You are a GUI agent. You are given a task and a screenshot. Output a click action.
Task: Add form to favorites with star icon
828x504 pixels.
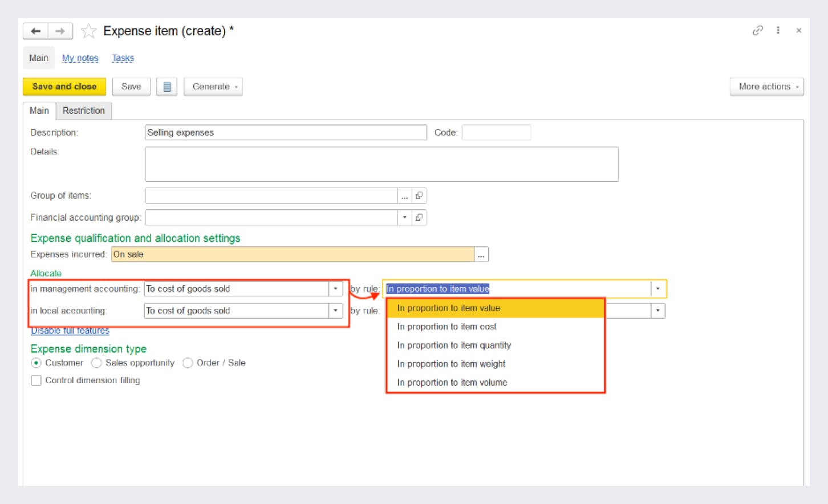pos(88,31)
